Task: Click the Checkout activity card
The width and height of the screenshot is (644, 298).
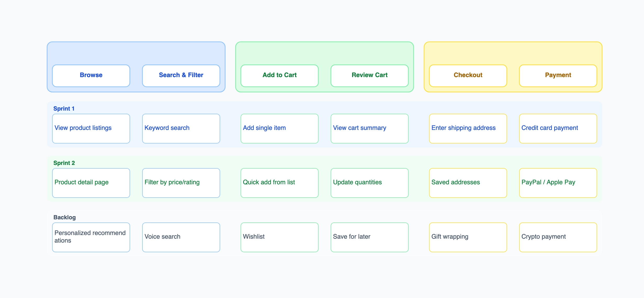Action: [468, 75]
